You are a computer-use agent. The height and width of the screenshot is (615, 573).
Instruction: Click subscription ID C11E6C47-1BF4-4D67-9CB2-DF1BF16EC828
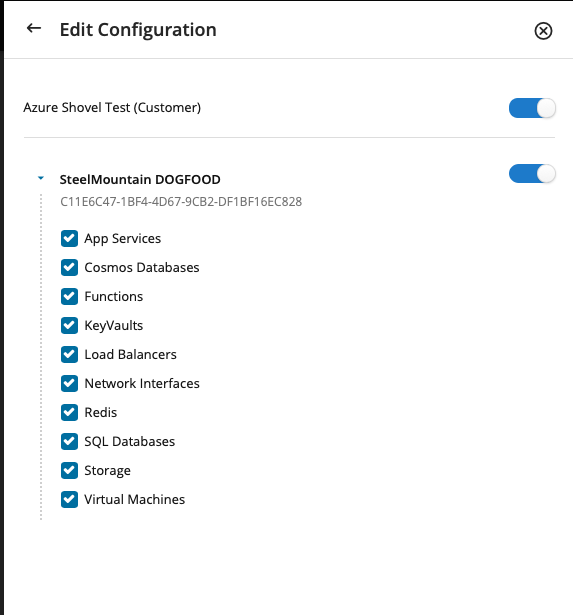click(x=181, y=202)
